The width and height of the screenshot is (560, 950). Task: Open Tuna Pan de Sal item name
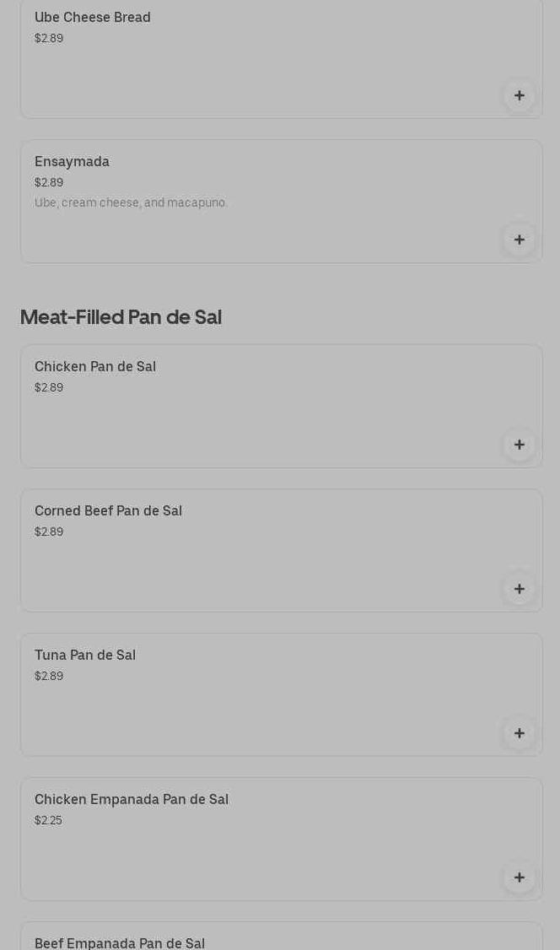(x=85, y=656)
